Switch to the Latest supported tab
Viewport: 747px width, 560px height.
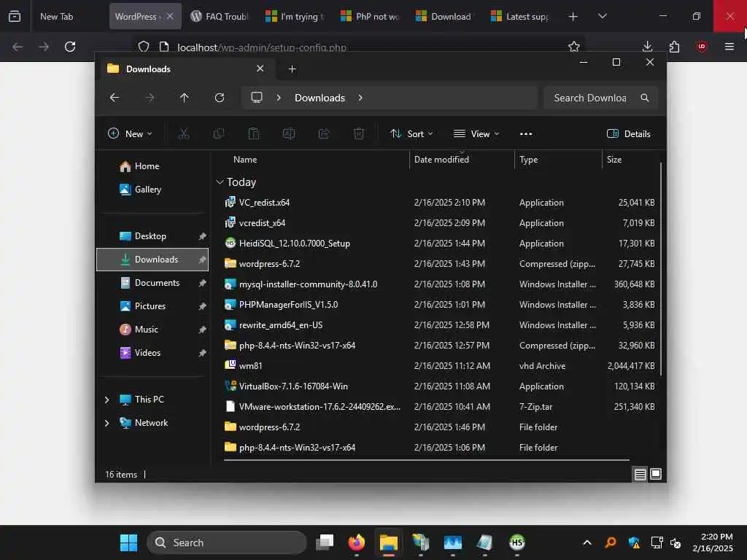click(521, 16)
